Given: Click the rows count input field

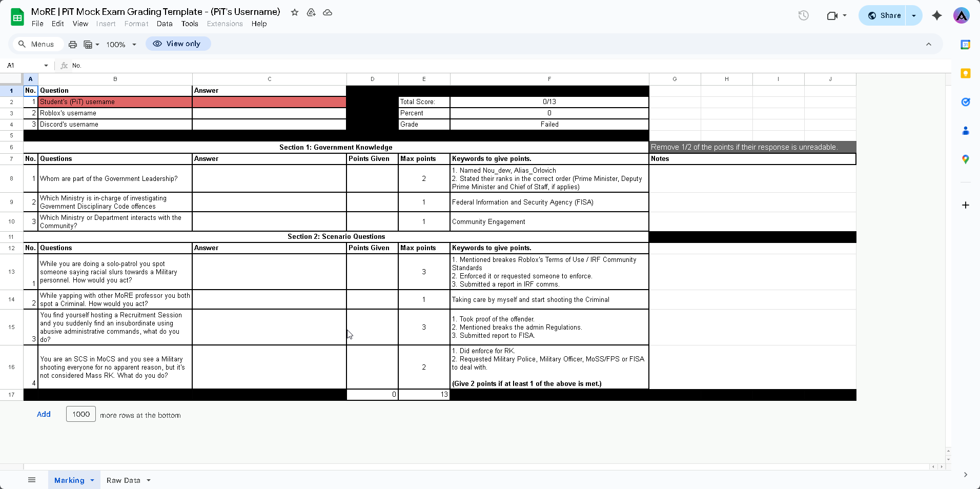Looking at the screenshot, I should [x=81, y=414].
